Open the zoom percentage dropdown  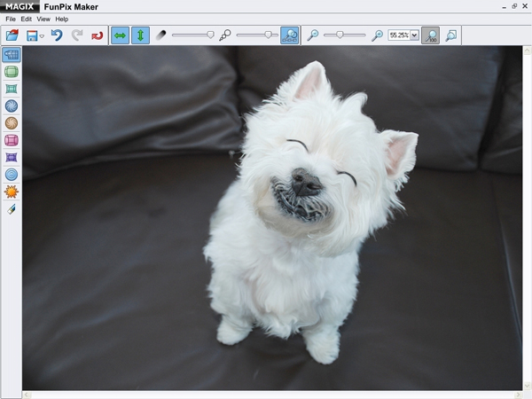(414, 35)
